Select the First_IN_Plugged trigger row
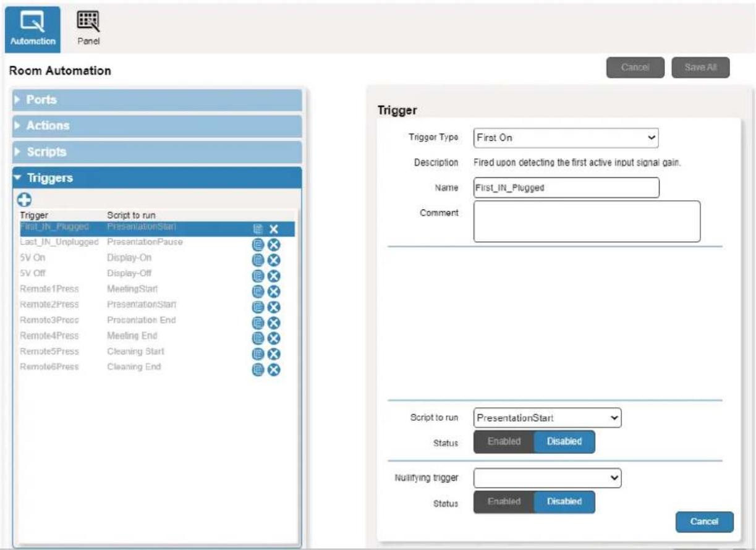 [x=157, y=229]
